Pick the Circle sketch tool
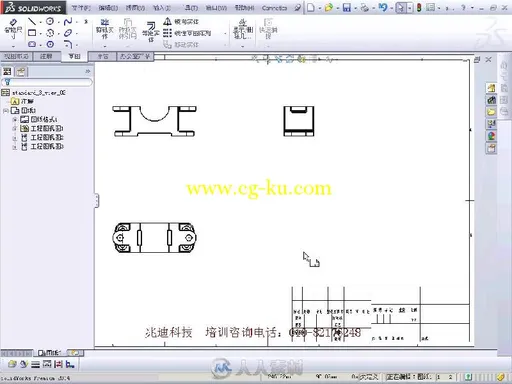 coord(50,22)
